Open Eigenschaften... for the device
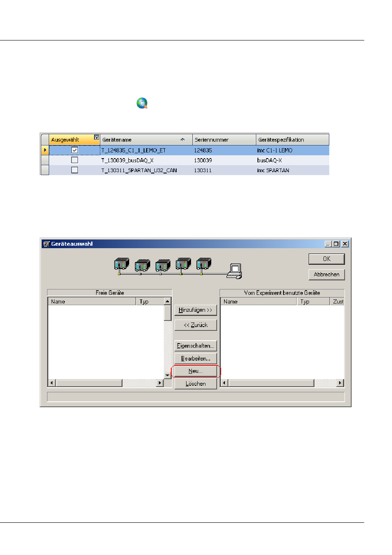 tap(196, 346)
